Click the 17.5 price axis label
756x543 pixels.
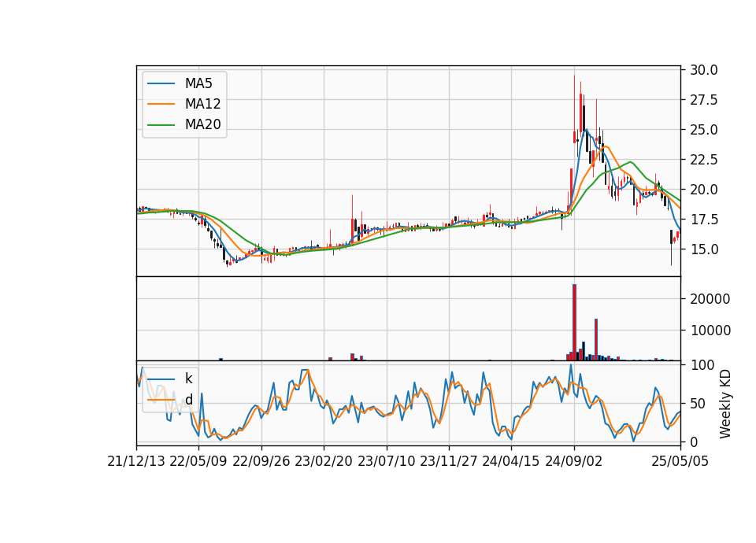point(704,220)
